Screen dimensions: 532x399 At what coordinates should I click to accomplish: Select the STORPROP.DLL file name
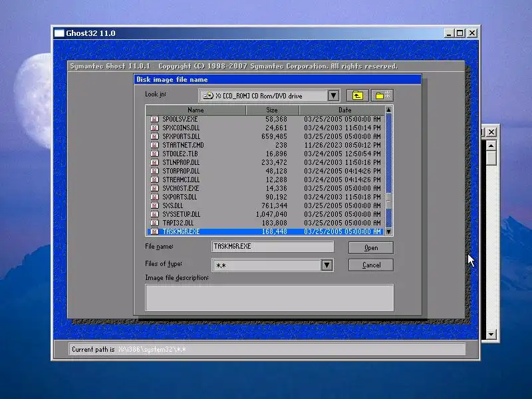click(181, 171)
